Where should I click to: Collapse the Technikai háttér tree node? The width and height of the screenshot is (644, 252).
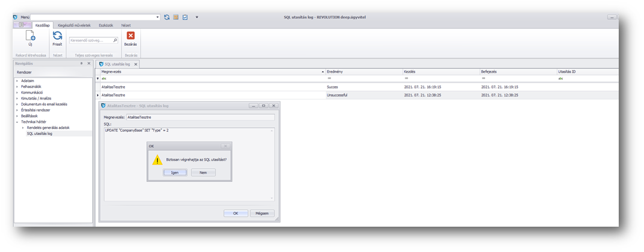pos(17,122)
